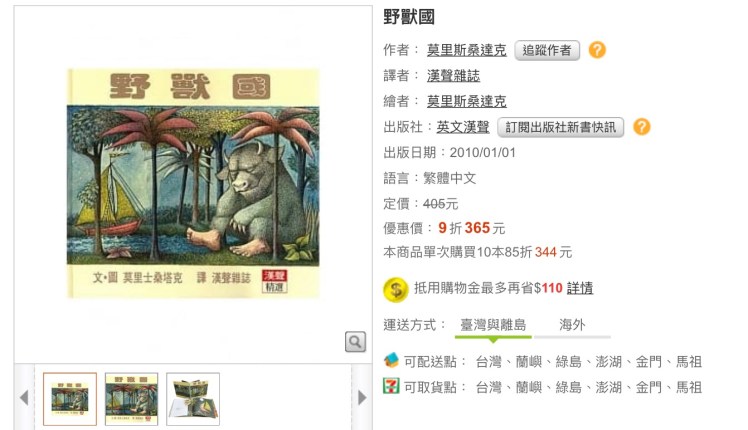Image resolution: width=748 pixels, height=430 pixels.
Task: Open the 詳情 shopping credit link
Action: coord(580,288)
